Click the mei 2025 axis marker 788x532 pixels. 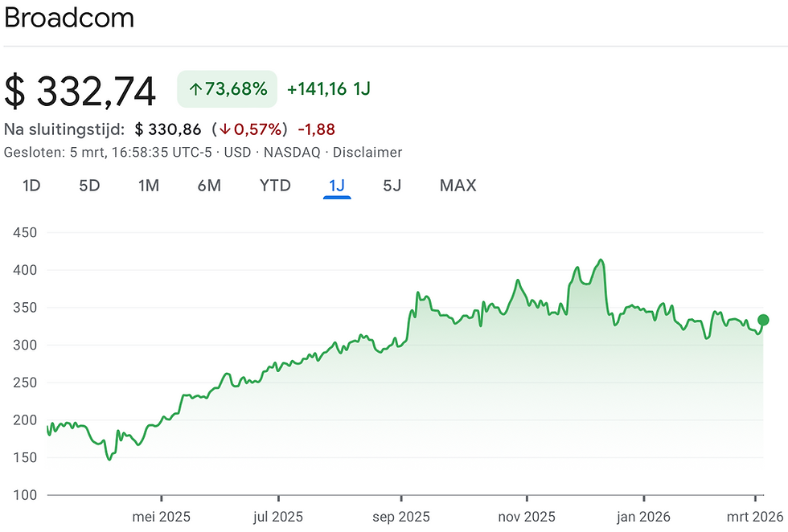(x=162, y=517)
